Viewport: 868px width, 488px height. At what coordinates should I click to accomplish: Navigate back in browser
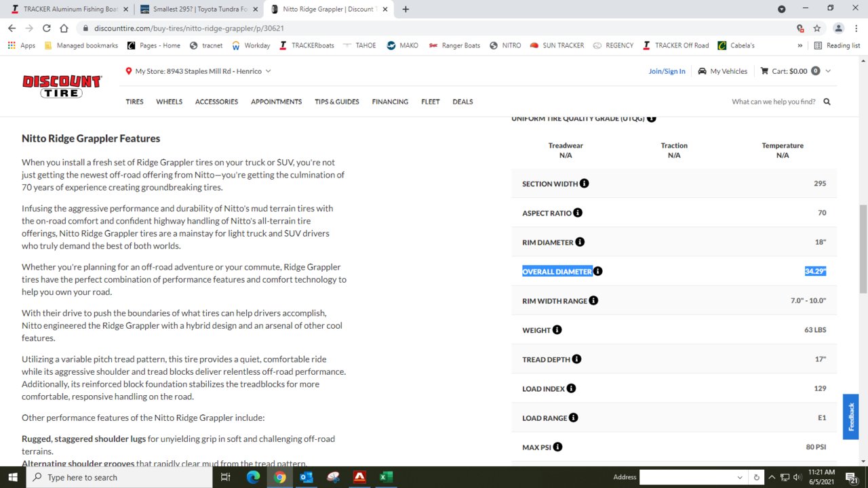coord(12,28)
